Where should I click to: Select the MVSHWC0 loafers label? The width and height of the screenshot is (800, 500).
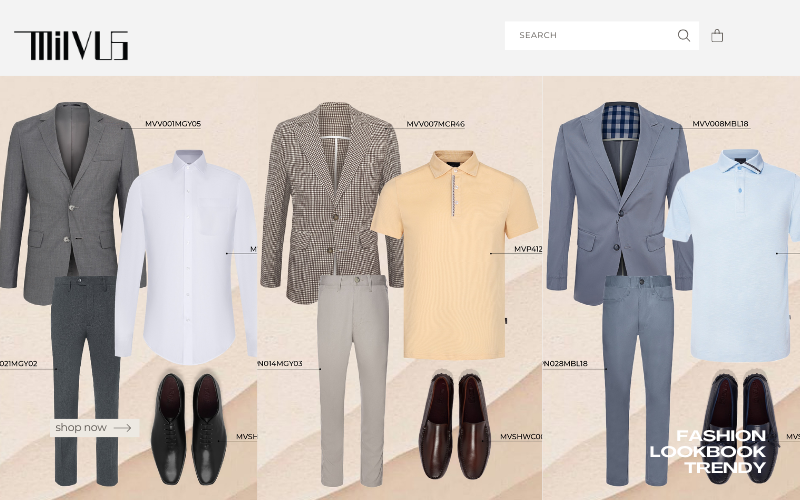click(x=521, y=437)
